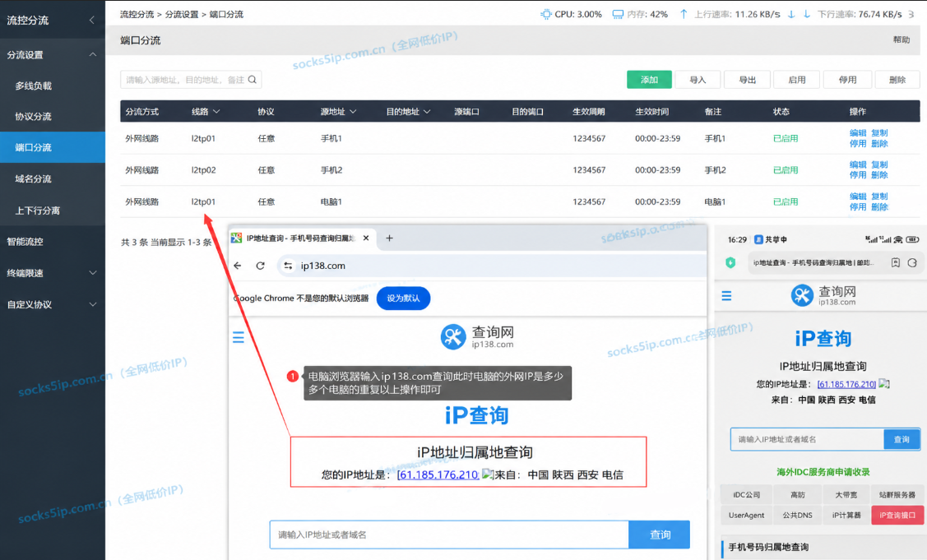The width and height of the screenshot is (927, 560).
Task: Click the upload rate arrow icon
Action: (x=684, y=14)
